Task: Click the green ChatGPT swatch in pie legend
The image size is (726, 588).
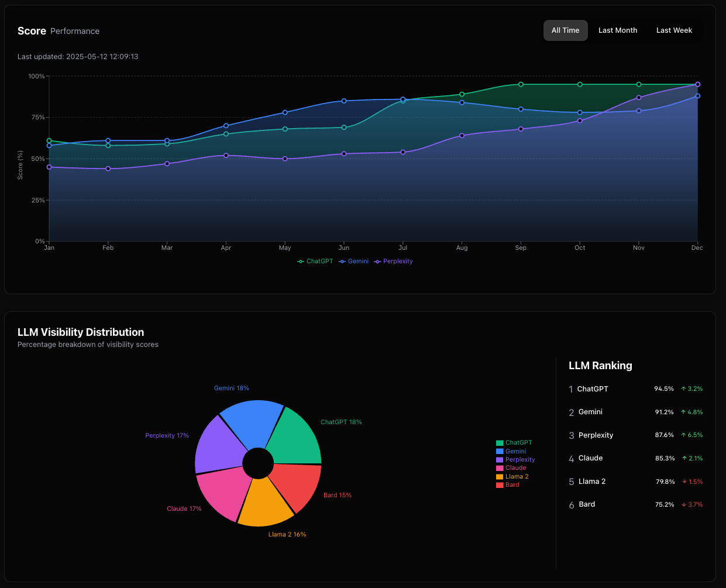Action: (500, 443)
